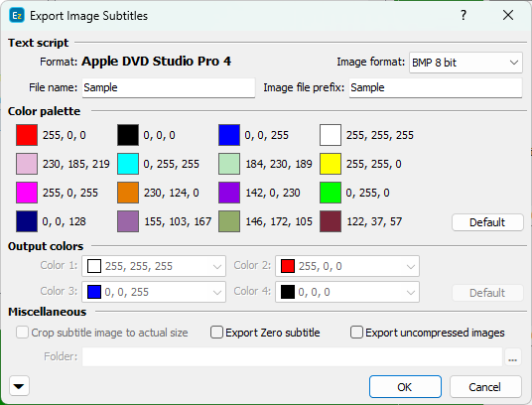Click the dark maroon 122, 37, 57 swatch
This screenshot has width=532, height=405.
331,221
